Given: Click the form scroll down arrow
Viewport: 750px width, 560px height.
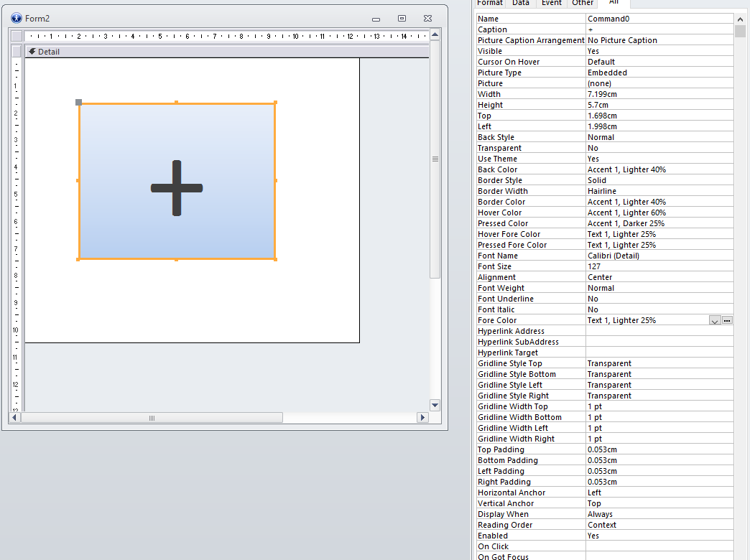Looking at the screenshot, I should pos(435,405).
